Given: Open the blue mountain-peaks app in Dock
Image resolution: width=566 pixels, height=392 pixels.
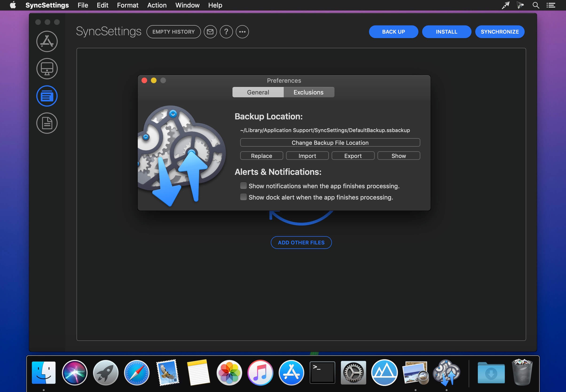Looking at the screenshot, I should tap(384, 372).
